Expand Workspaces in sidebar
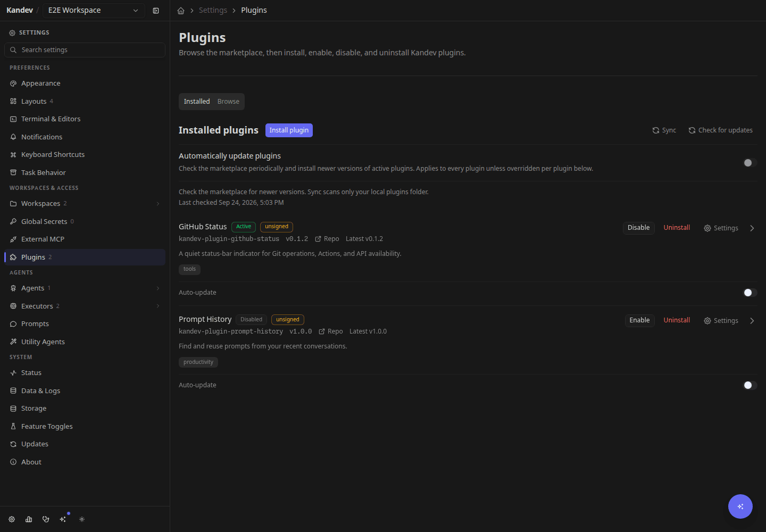Screen dimensions: 766x532 158,204
